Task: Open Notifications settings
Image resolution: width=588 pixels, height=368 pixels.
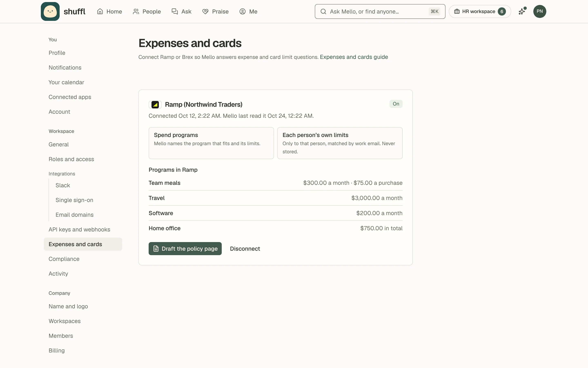Action: pos(83,68)
